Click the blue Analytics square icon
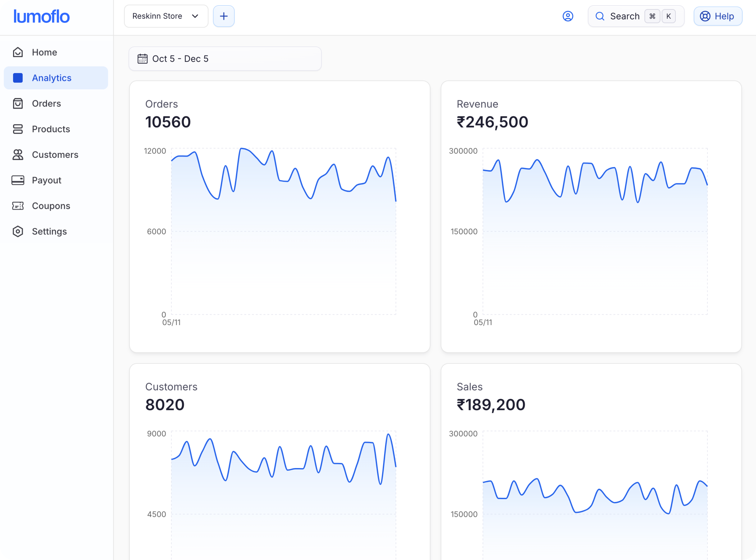756x560 pixels. pos(18,78)
